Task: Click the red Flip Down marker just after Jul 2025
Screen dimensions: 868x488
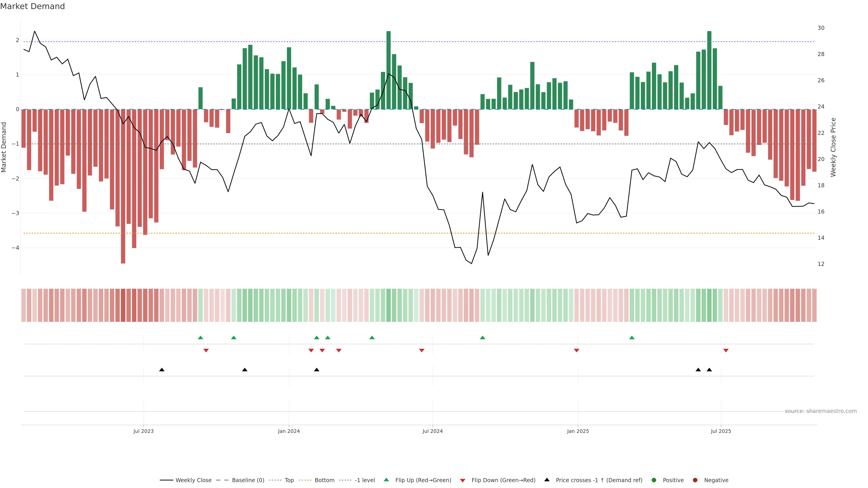Action: tap(726, 351)
